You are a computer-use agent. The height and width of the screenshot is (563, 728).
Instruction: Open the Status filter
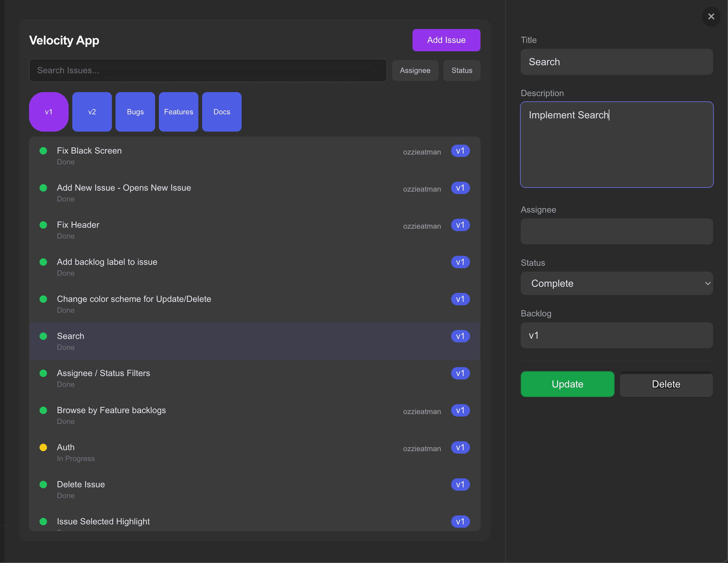[461, 70]
